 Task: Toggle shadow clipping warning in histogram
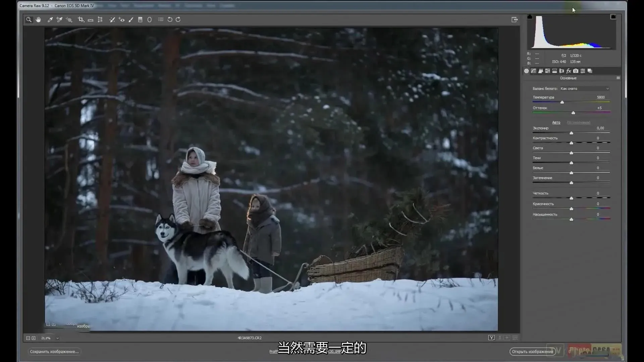point(530,17)
